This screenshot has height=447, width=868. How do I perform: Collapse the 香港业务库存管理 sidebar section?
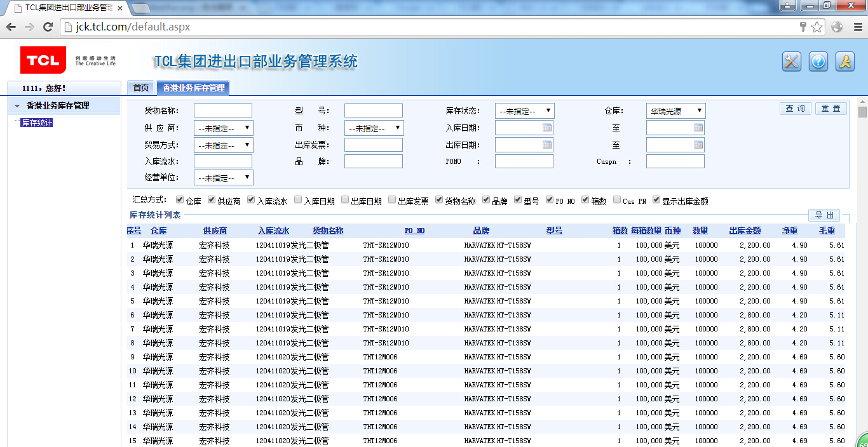tap(17, 105)
